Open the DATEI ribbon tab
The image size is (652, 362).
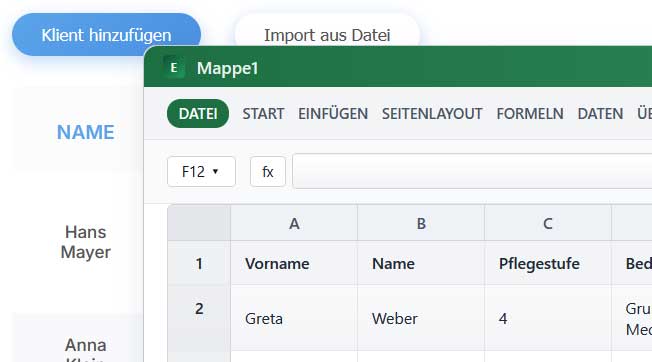click(x=198, y=113)
